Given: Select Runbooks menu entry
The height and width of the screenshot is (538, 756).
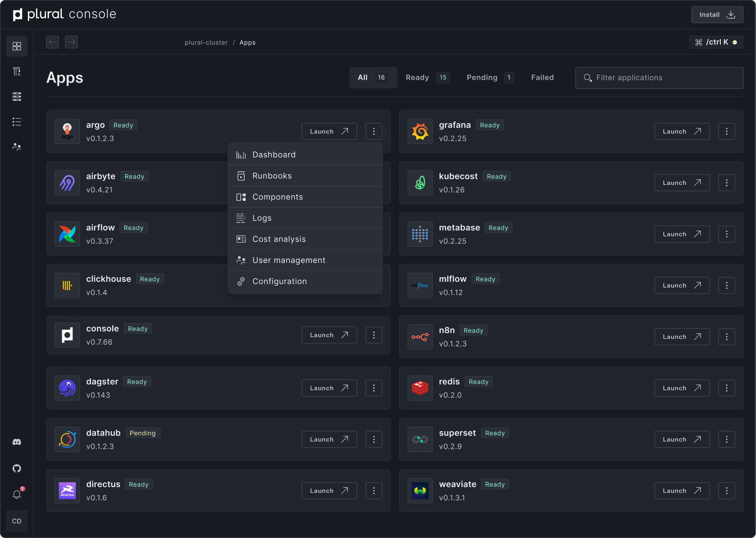Looking at the screenshot, I should (305, 176).
